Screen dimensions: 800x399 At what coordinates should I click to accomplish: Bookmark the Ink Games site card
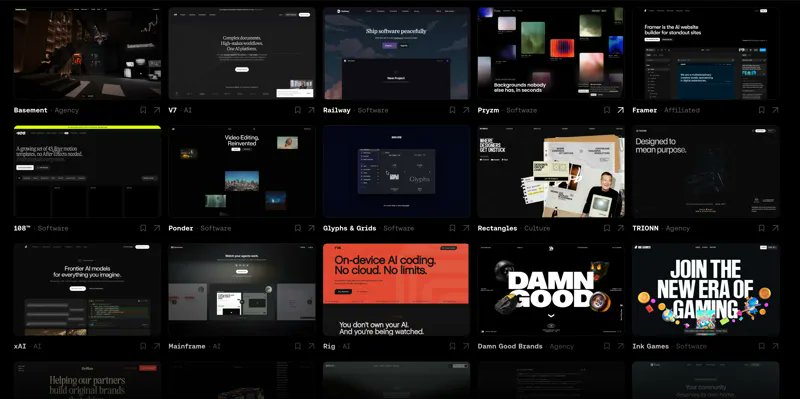pyautogui.click(x=762, y=346)
